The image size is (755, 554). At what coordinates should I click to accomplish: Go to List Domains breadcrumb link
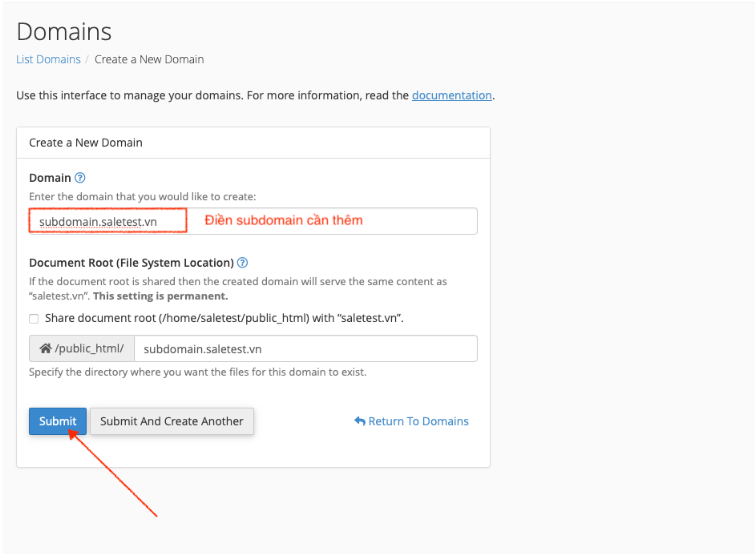pos(48,59)
